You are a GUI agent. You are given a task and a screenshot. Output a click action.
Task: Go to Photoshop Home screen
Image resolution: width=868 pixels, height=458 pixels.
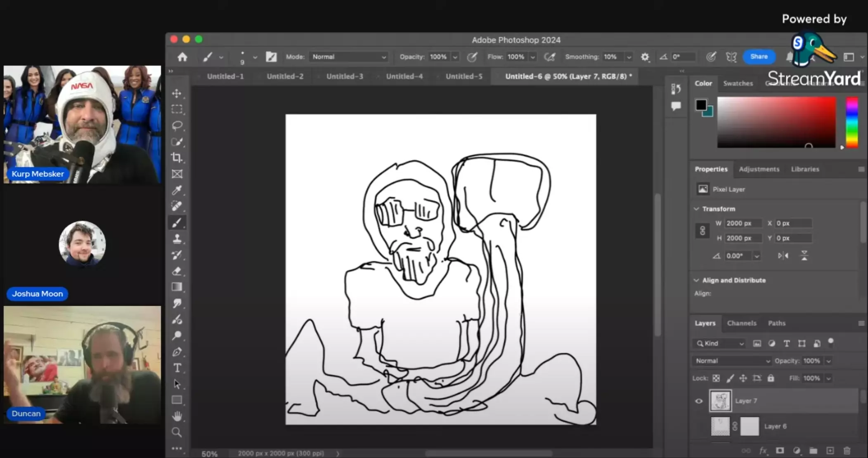182,57
